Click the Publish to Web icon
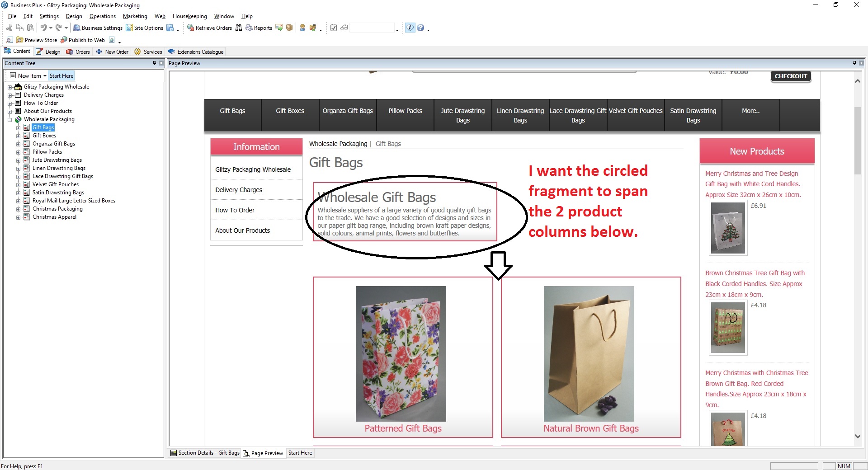 click(64, 40)
